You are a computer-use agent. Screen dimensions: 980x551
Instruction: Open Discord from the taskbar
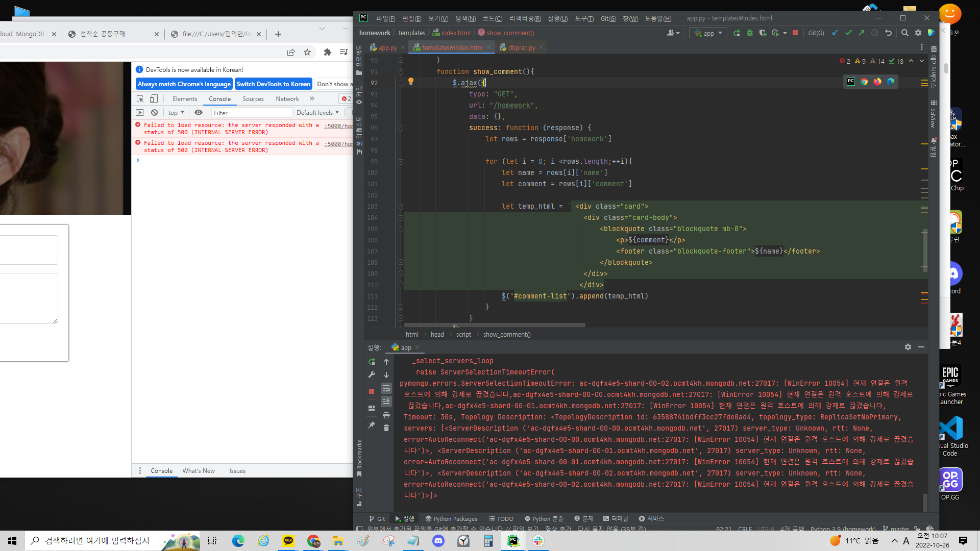[x=438, y=541]
